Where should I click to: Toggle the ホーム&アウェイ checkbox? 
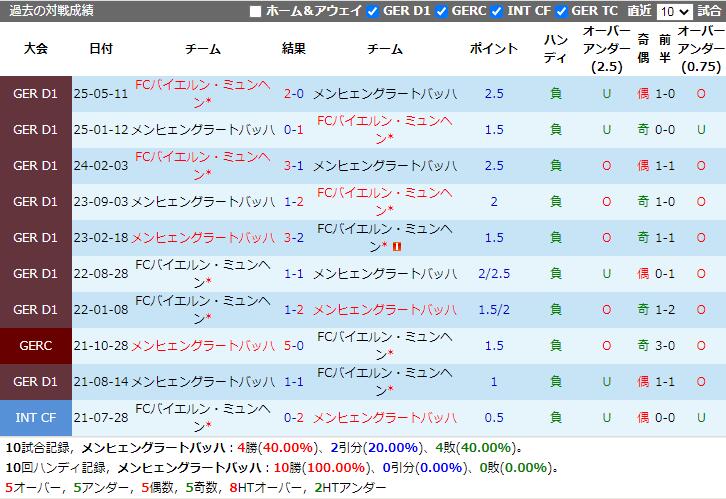tap(255, 12)
